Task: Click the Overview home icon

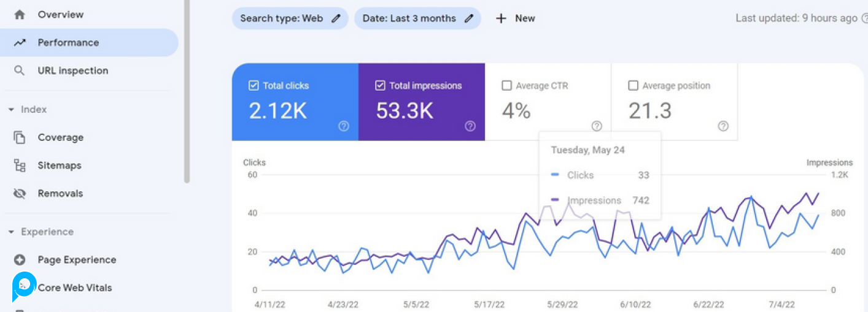Action: tap(20, 14)
